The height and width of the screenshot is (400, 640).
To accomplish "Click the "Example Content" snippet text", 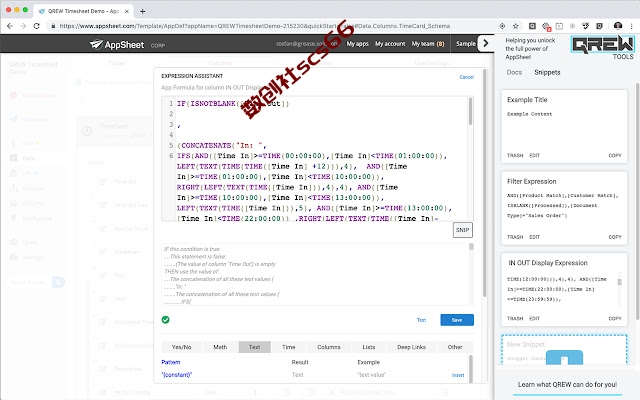I will [x=529, y=114].
